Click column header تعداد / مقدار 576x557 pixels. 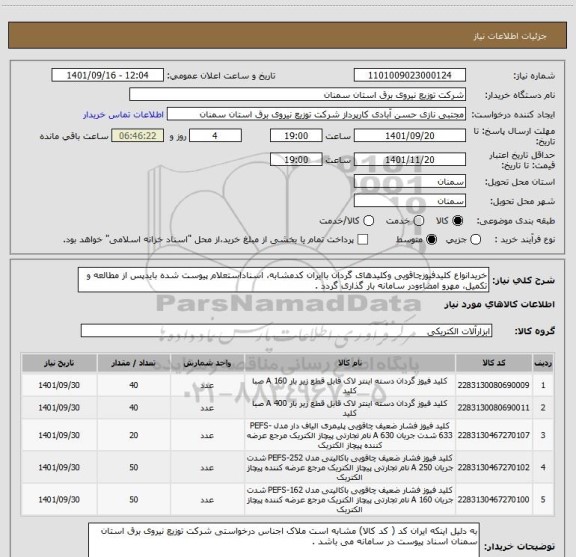click(133, 363)
